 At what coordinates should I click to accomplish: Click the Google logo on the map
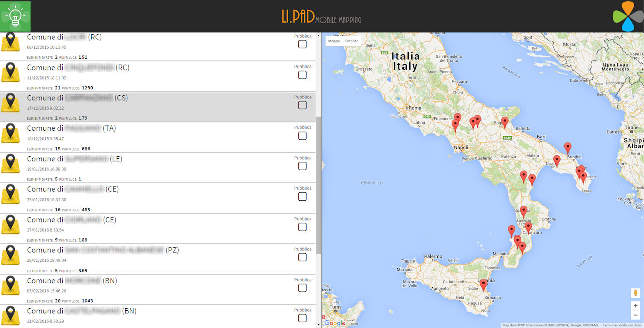[335, 323]
